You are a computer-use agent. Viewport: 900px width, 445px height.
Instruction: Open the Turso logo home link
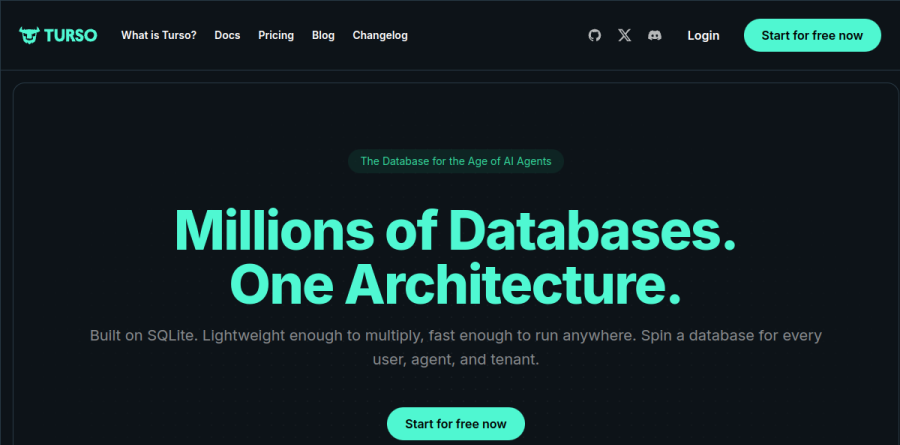58,35
